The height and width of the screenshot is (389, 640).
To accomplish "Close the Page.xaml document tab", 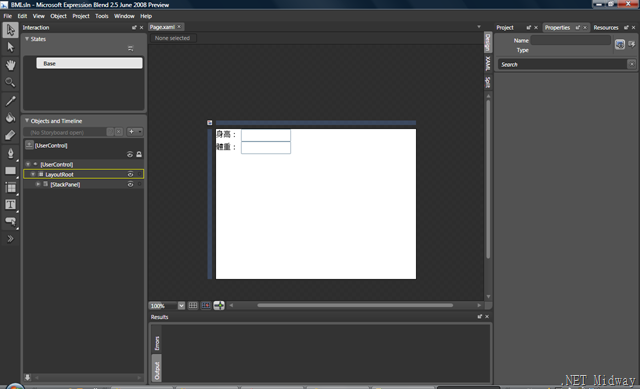I will (179, 27).
